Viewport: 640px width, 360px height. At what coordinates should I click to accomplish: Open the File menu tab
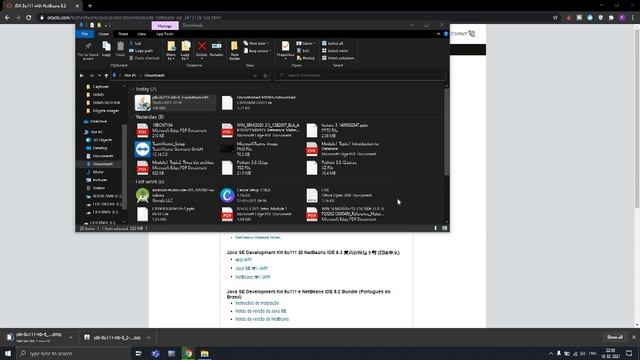[x=84, y=34]
